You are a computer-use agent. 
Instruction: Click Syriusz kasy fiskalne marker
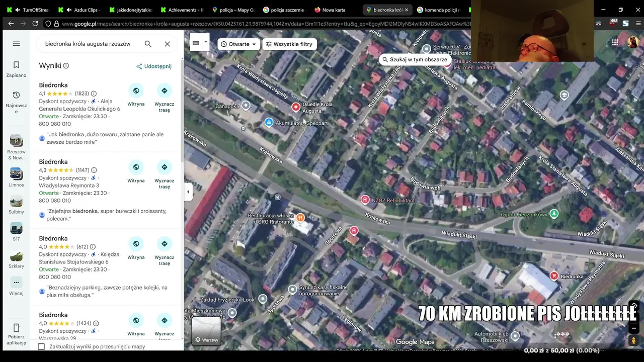292,289
